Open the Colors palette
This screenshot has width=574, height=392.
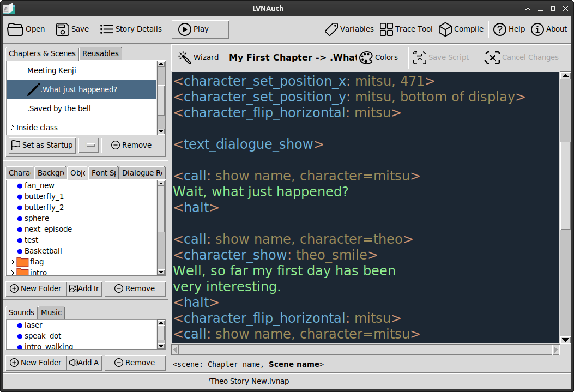(379, 57)
